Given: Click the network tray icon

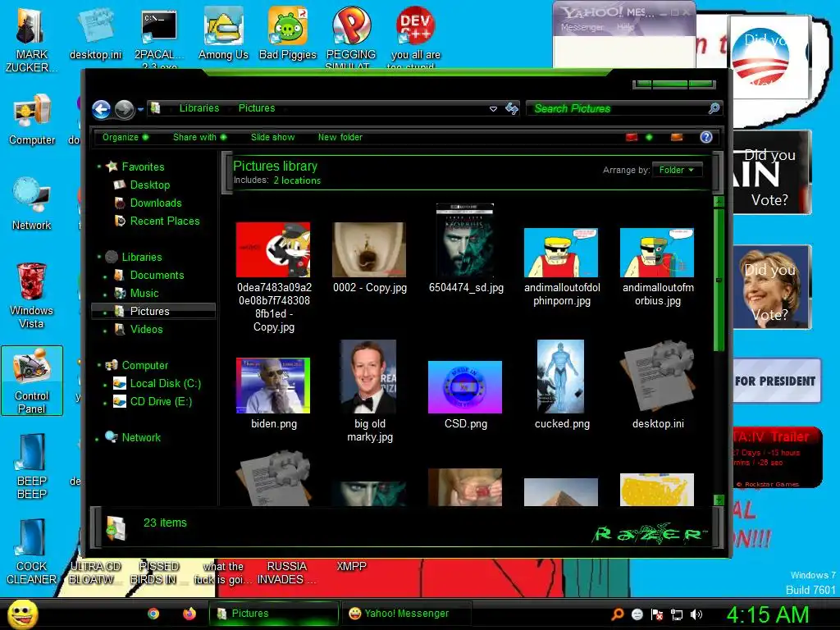Looking at the screenshot, I should point(677,614).
